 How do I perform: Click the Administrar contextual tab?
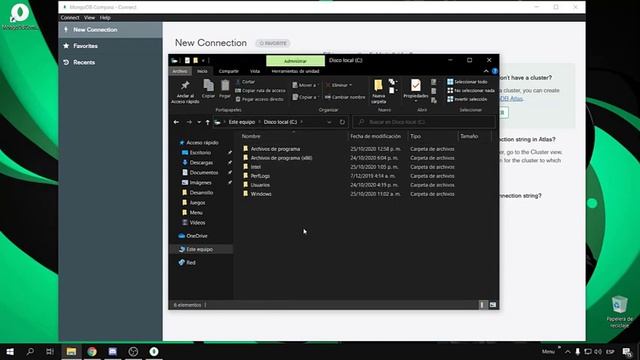[x=295, y=61]
